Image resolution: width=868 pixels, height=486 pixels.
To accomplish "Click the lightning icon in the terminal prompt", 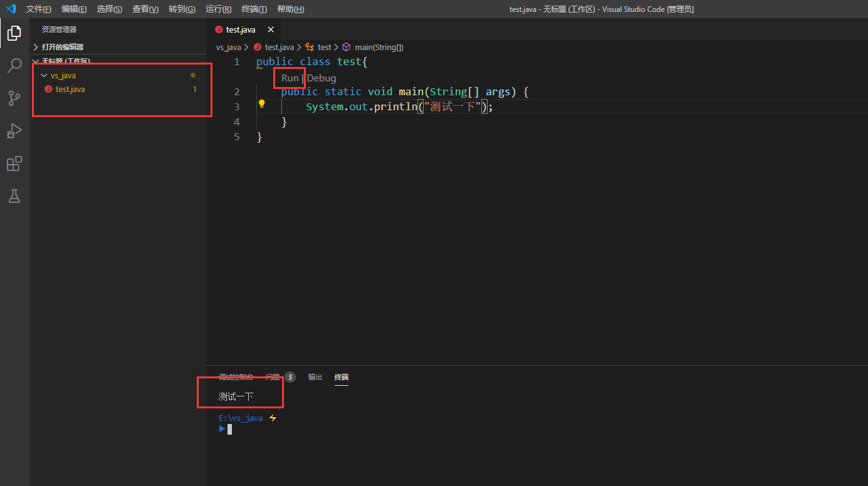I will 273,418.
